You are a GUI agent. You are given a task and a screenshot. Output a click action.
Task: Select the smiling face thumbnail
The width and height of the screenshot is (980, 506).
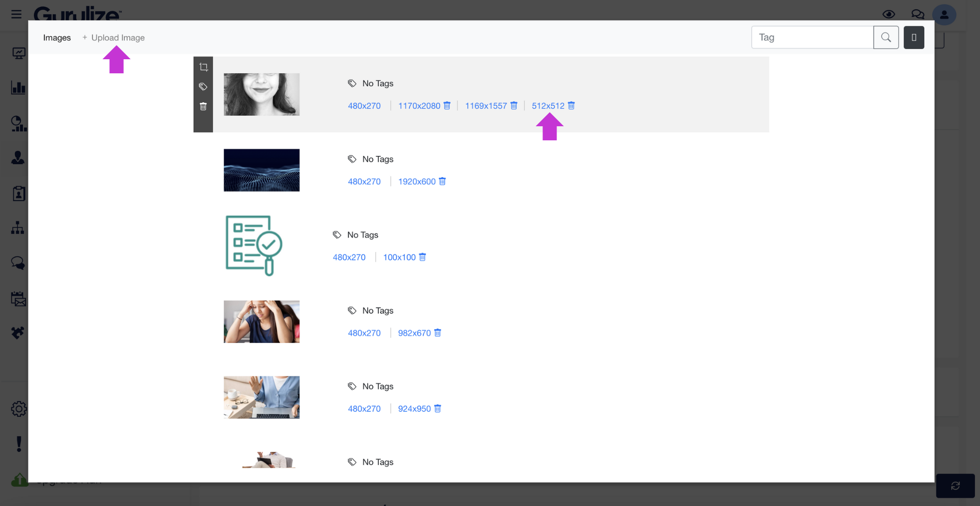point(262,94)
